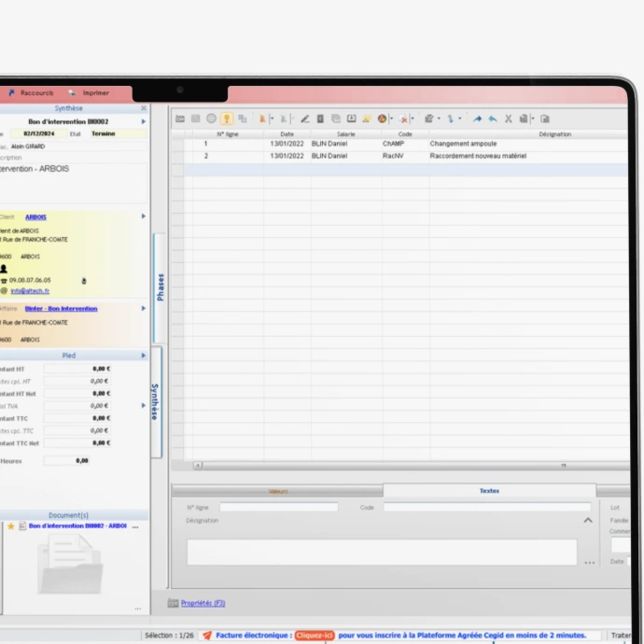644x644 pixels.
Task: Switch to the Valeurs tab
Action: coord(277,491)
